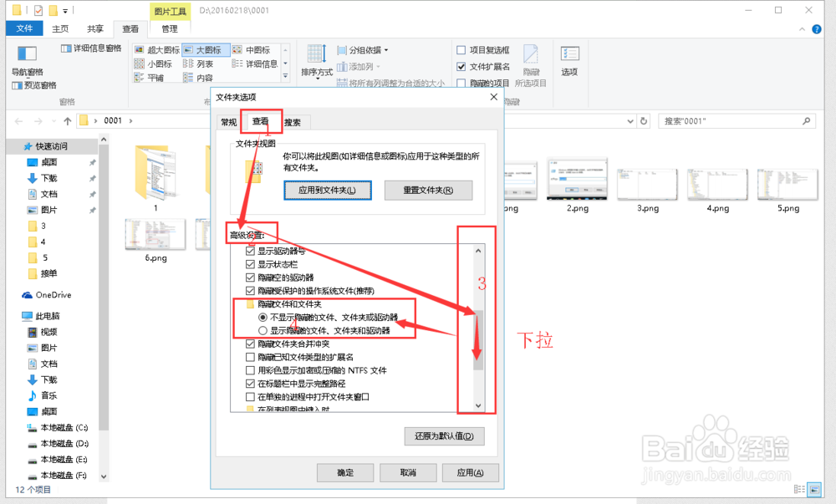Click advanced settings scrollbar up arrow
The height and width of the screenshot is (504, 836).
(478, 251)
